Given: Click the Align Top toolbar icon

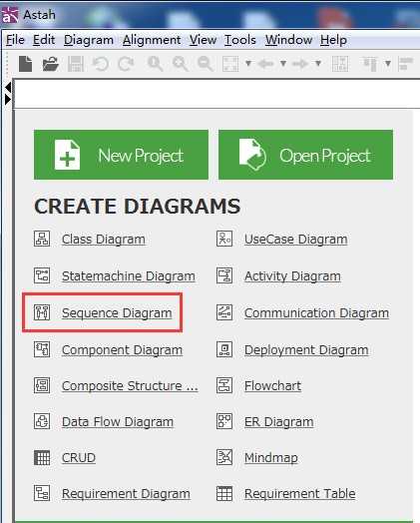Looking at the screenshot, I should 370,63.
